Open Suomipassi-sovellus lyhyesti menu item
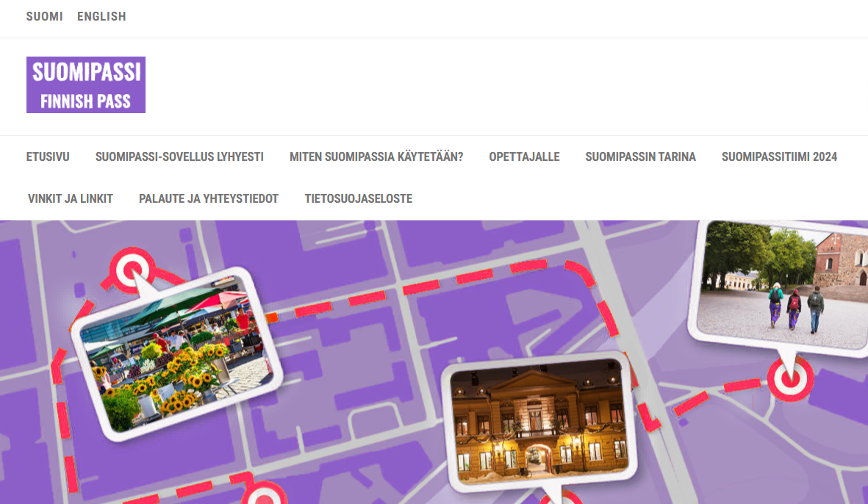This screenshot has height=504, width=868. click(x=179, y=156)
